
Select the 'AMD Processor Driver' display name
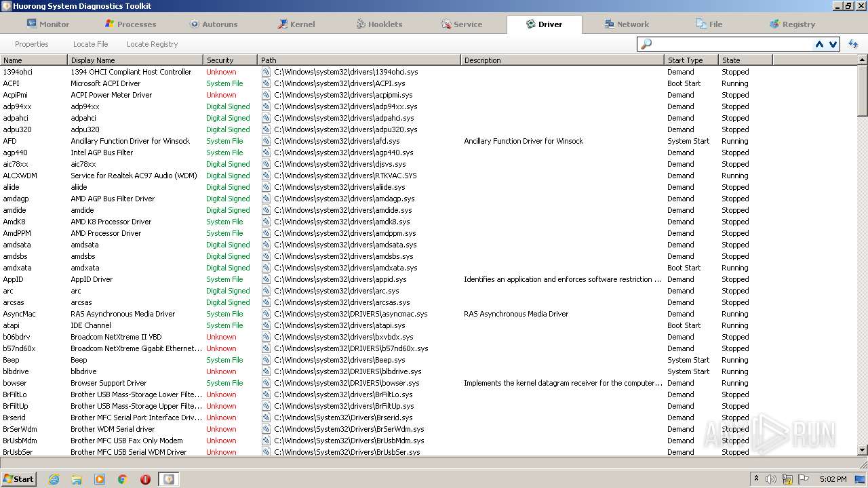(106, 233)
